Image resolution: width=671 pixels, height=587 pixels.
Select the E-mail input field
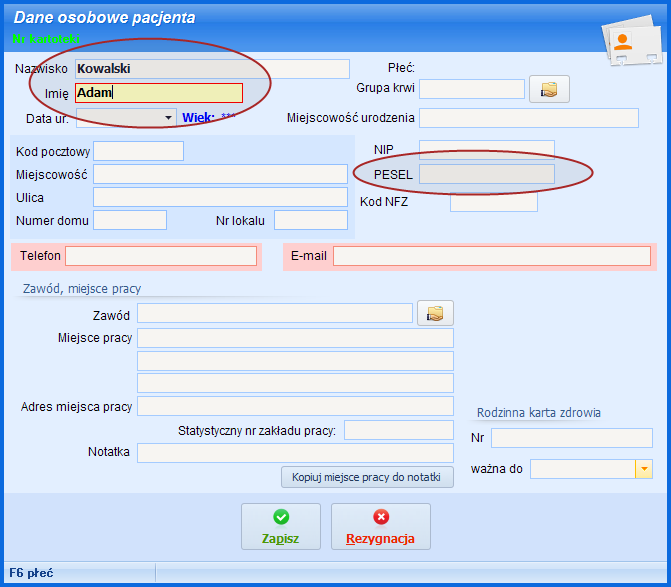tap(491, 256)
